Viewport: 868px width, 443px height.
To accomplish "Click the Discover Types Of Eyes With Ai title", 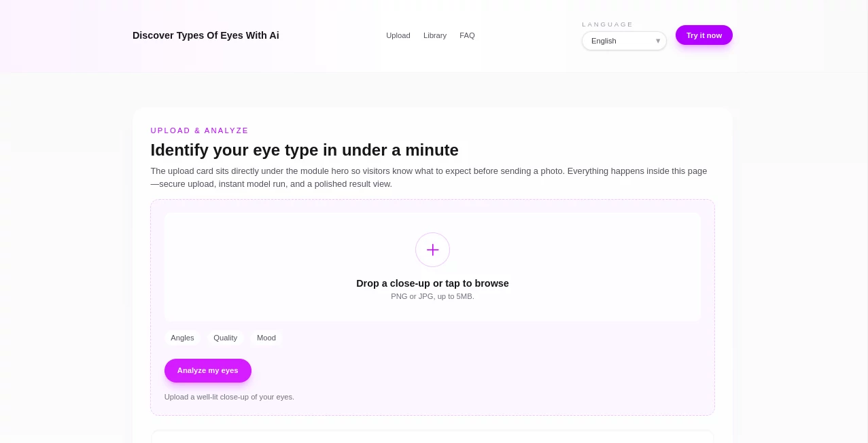I will tap(206, 35).
